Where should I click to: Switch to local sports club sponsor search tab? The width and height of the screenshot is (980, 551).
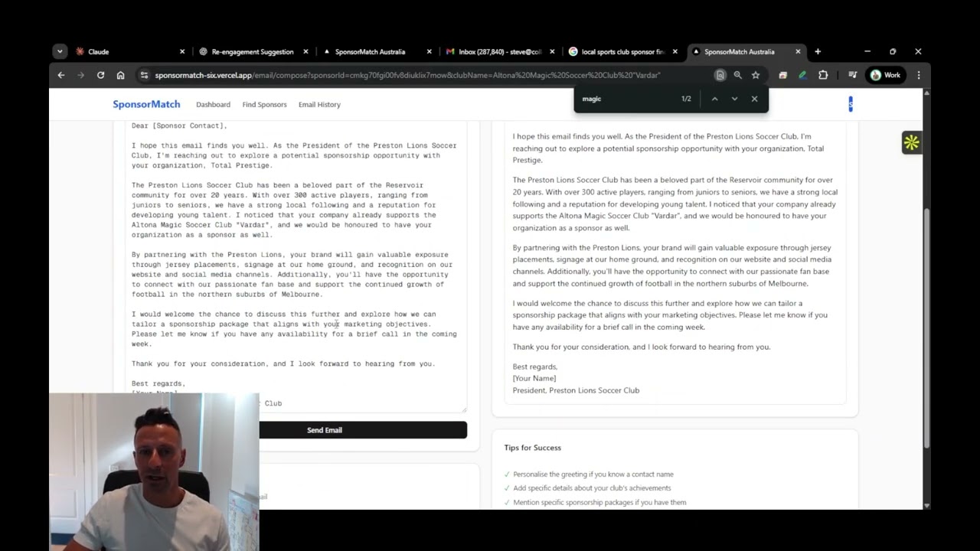(622, 52)
